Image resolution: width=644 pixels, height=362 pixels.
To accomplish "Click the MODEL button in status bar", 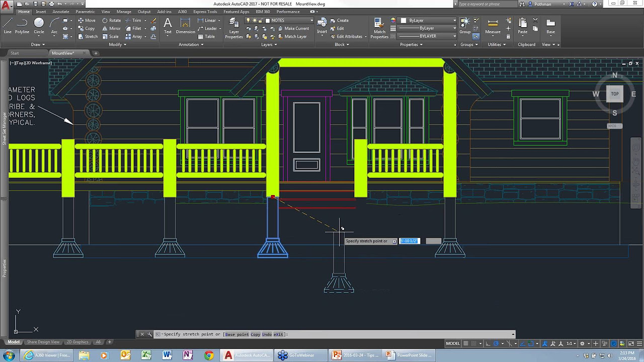I will (453, 343).
